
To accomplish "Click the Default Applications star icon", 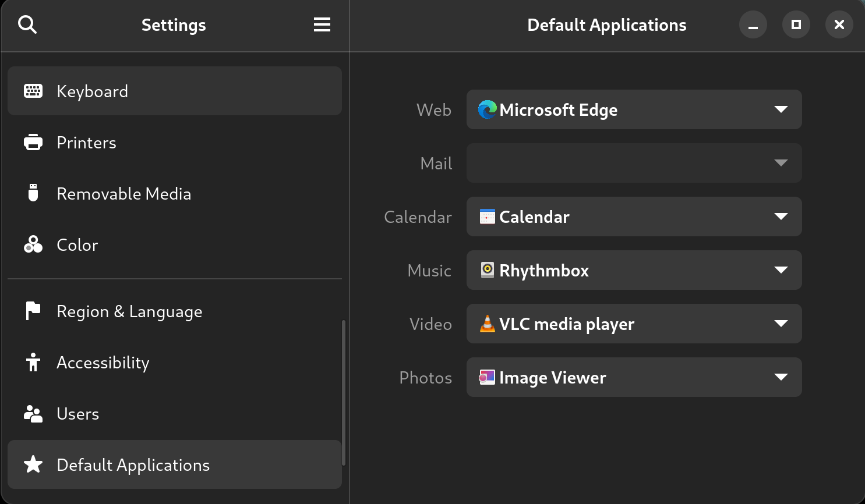I will tap(33, 464).
